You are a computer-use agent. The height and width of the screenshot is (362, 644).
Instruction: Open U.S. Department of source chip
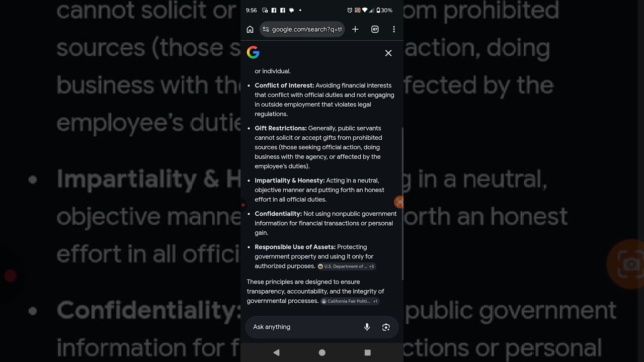tap(342, 266)
